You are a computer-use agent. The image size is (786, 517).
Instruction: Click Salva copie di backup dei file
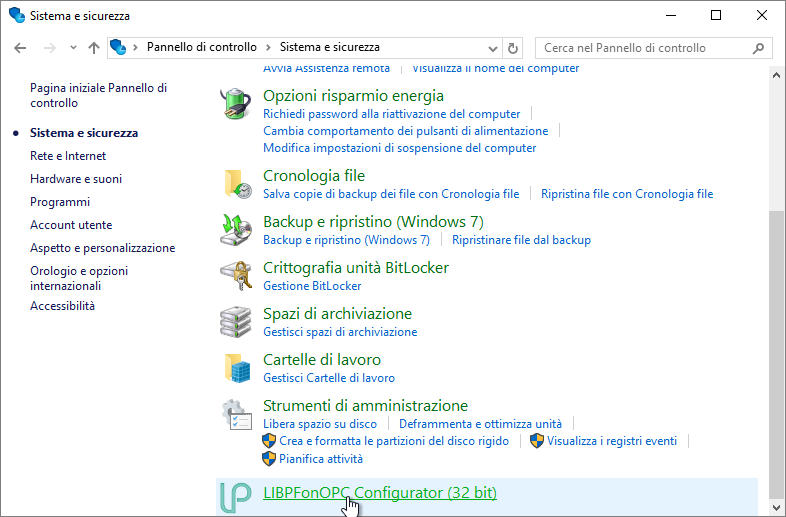tap(391, 194)
